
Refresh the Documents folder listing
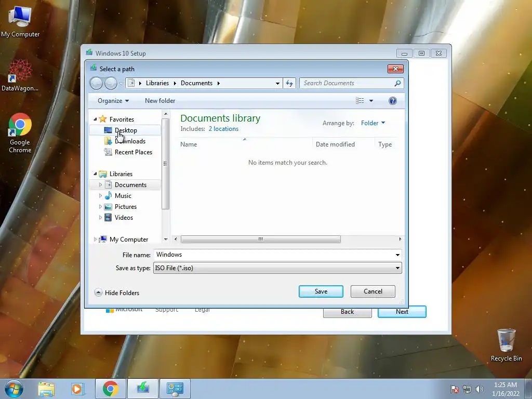(x=289, y=83)
